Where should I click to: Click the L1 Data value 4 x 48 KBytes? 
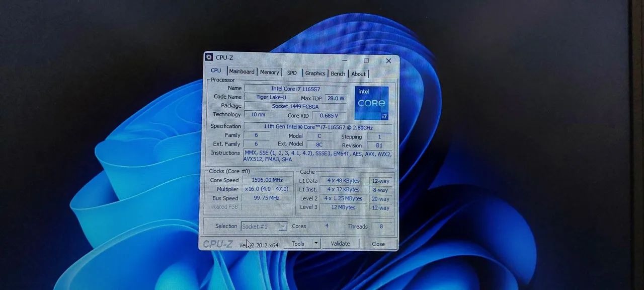coord(343,181)
